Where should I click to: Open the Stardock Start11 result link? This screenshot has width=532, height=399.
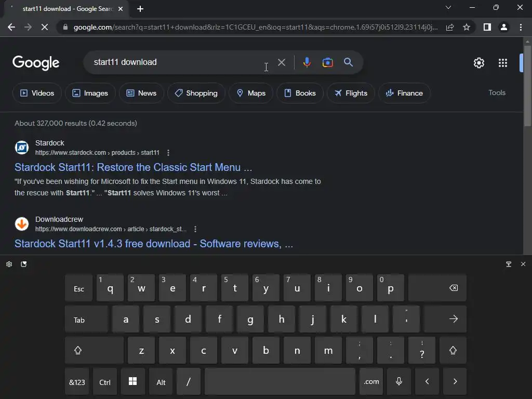coord(134,167)
